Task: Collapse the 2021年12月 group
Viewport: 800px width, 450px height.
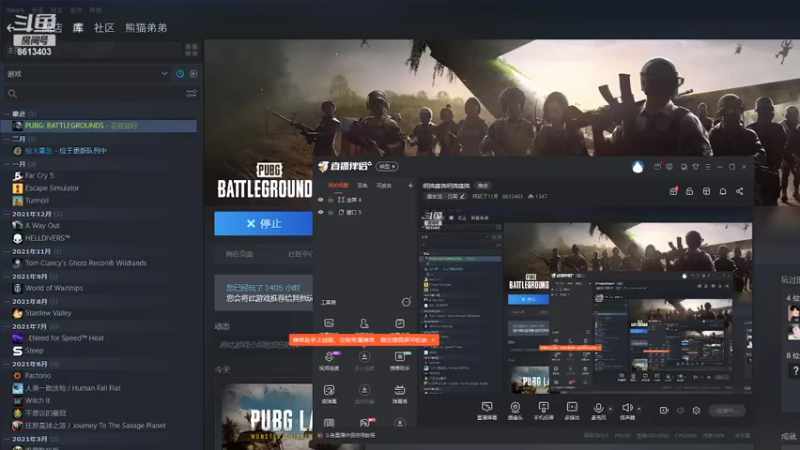Action: 7,214
